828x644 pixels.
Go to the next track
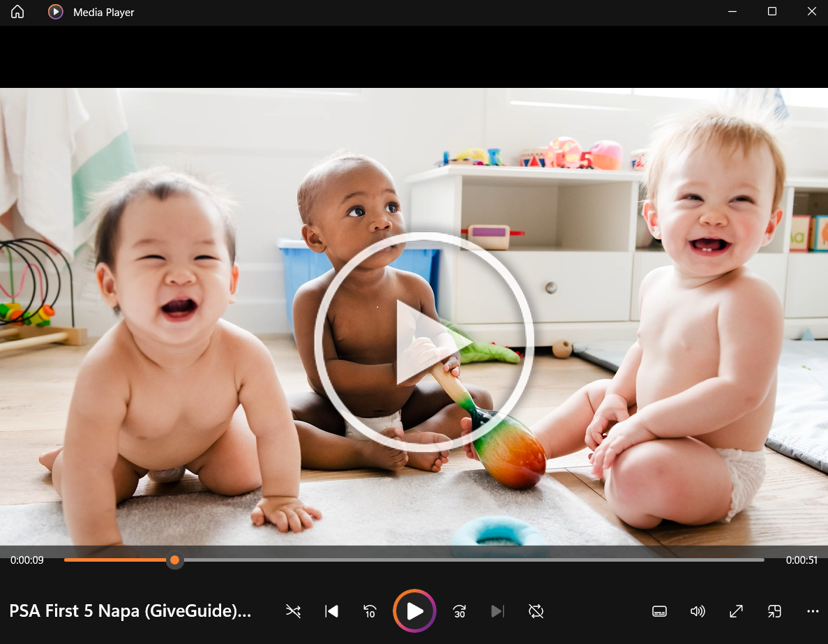coord(497,611)
